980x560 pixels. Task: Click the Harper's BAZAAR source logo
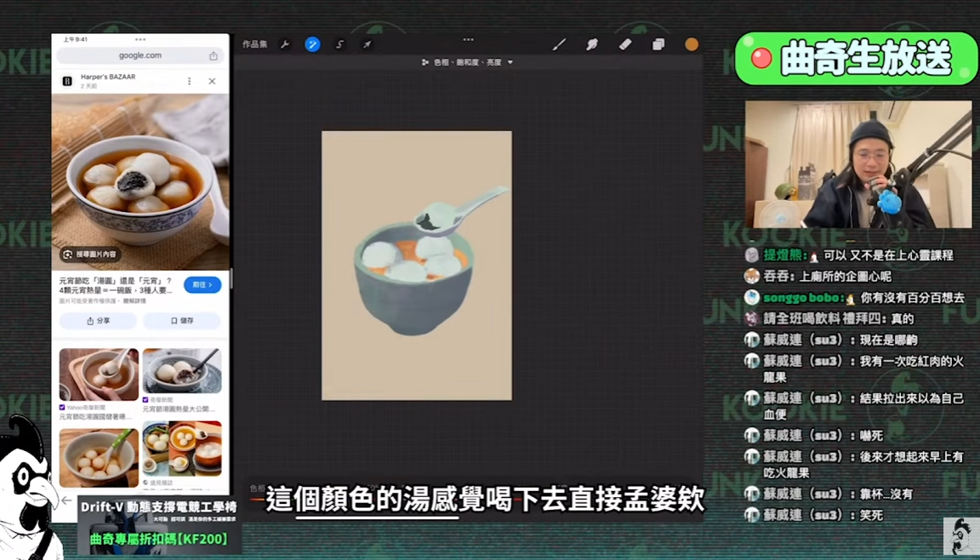[x=67, y=81]
